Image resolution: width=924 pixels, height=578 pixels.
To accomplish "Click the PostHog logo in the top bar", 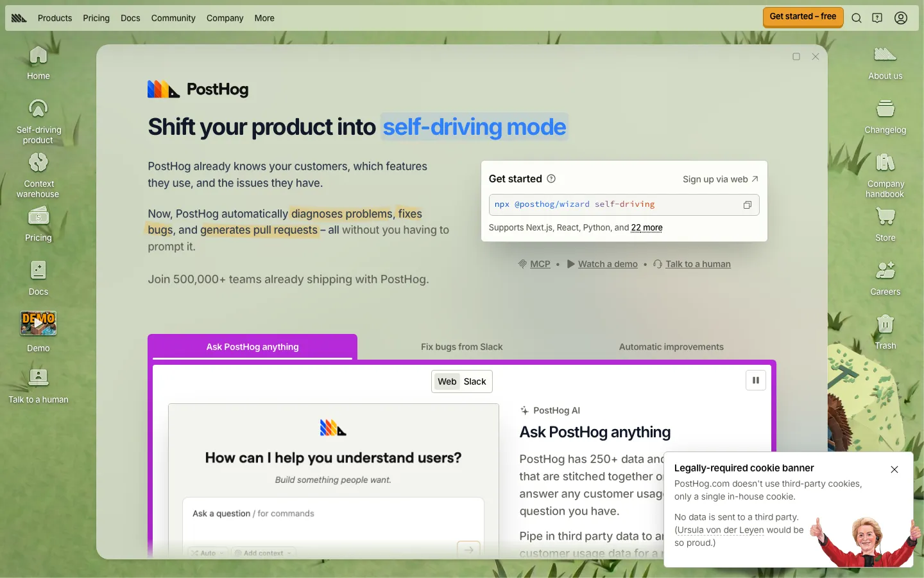I will point(19,18).
